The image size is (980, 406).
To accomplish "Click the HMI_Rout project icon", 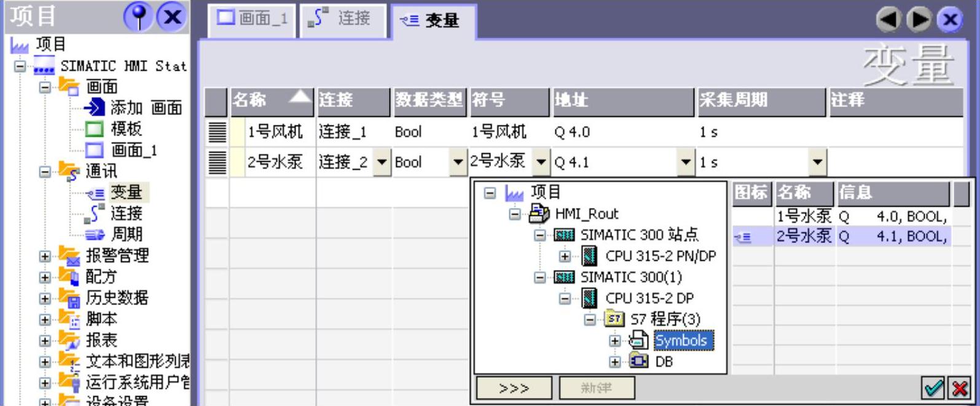I will pos(539,214).
